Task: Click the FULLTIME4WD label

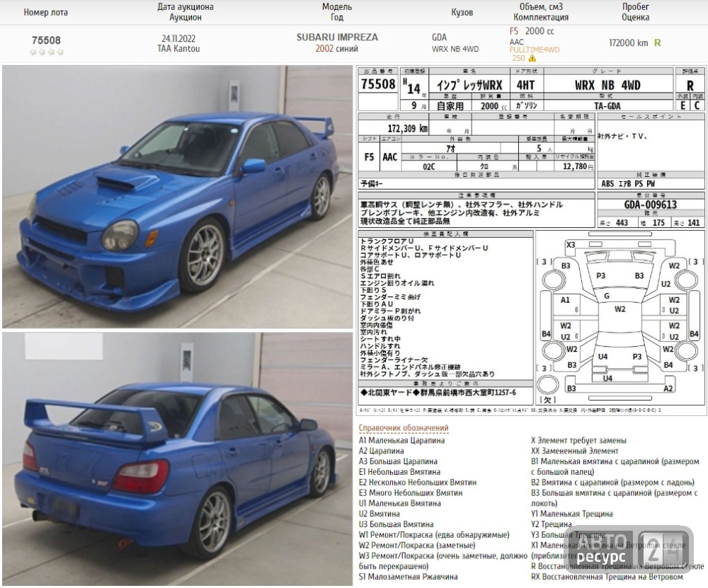Action: 534,50
